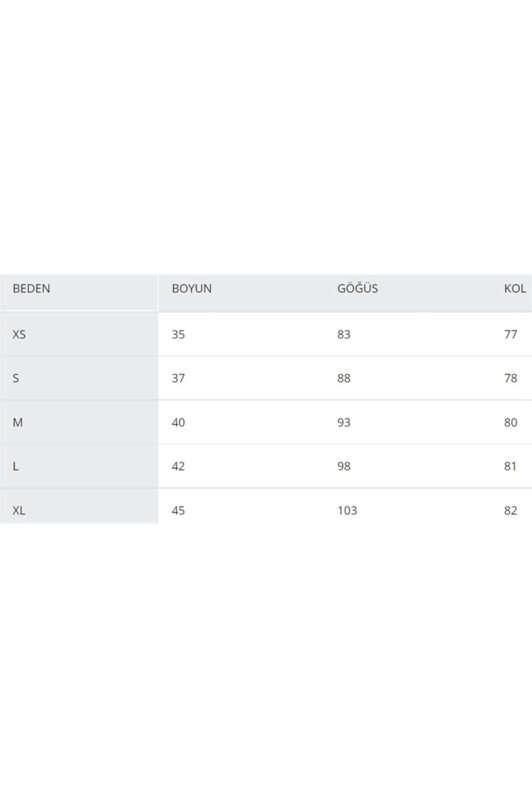
Task: Click the GÖĞÜS column header
Action: (x=357, y=289)
